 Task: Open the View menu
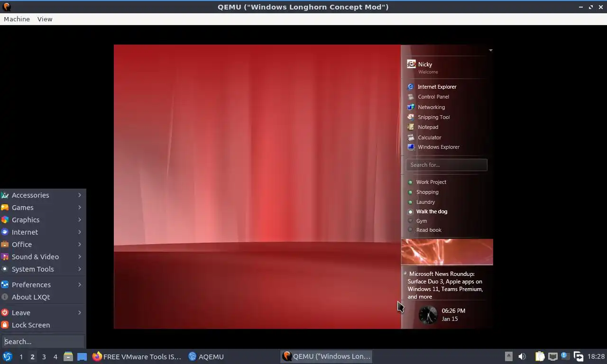pyautogui.click(x=45, y=19)
